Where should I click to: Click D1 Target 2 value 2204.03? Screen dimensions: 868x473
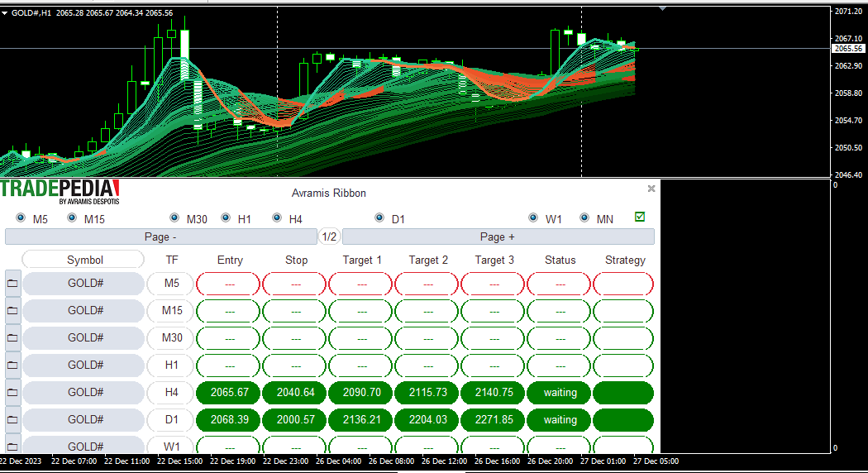pos(427,420)
